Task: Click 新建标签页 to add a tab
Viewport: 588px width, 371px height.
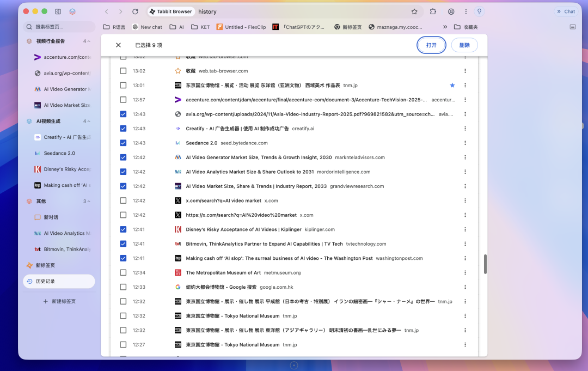Action: 59,301
